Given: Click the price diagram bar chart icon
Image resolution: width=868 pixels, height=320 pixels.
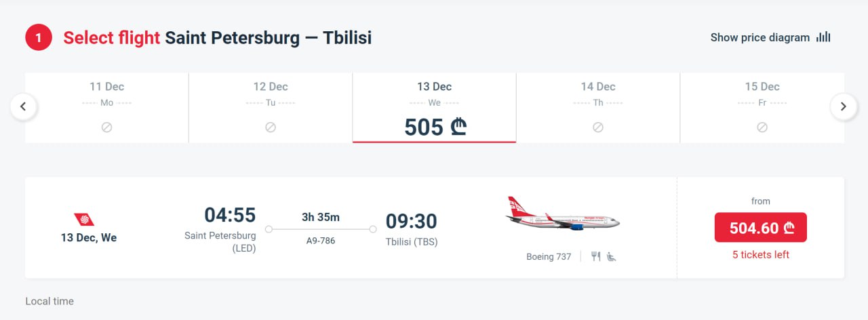Looking at the screenshot, I should [x=823, y=37].
